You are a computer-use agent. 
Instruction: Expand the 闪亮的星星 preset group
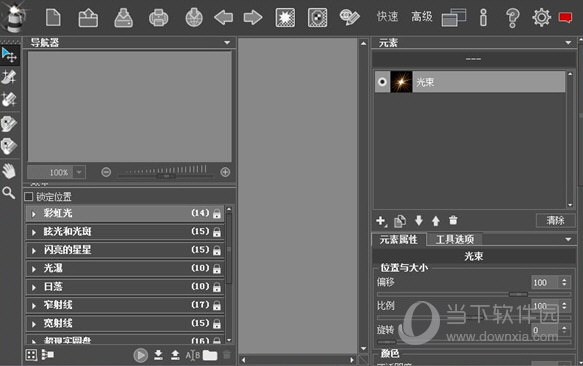point(34,251)
